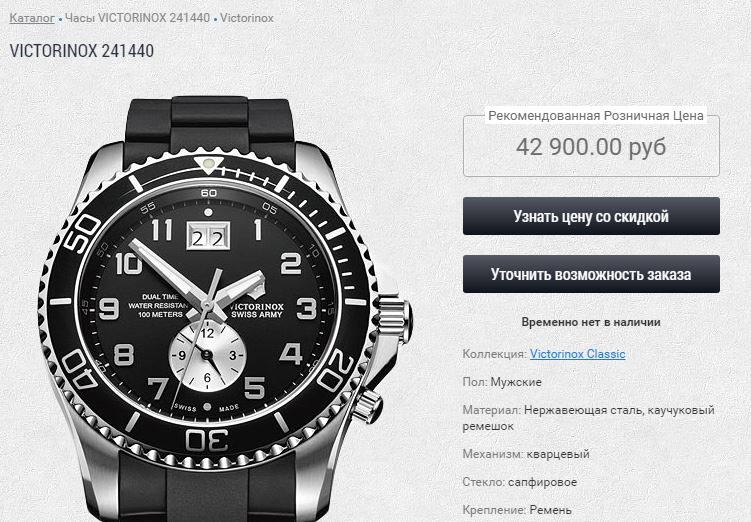This screenshot has height=522, width=751.
Task: Click the Пол: Мужские specification line
Action: tap(502, 382)
